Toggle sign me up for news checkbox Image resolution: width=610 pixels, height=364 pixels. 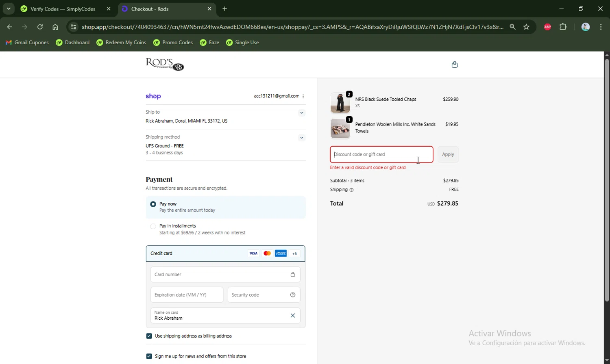149,356
